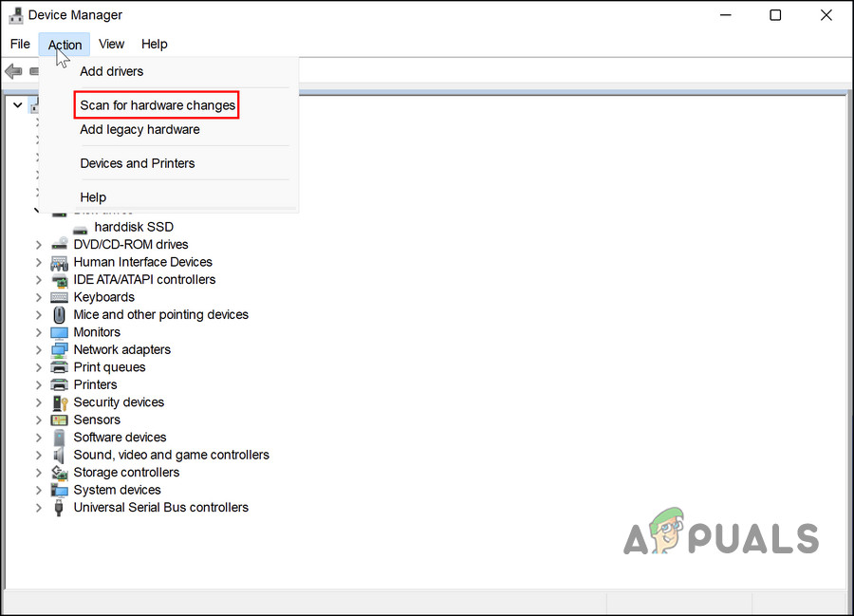Viewport: 854px width, 616px height.
Task: Expand the Print queues node
Action: (x=39, y=367)
